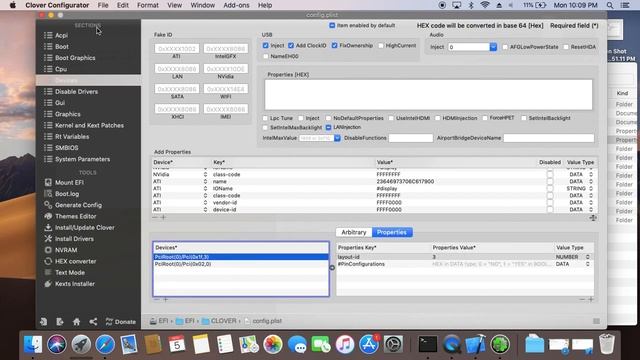Screen dimensions: 640x360
Task: Toggle the USB Inject checkbox
Action: click(266, 46)
